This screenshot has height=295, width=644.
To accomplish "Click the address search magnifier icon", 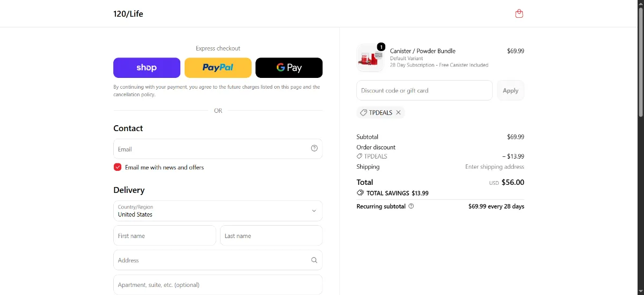I will (314, 260).
